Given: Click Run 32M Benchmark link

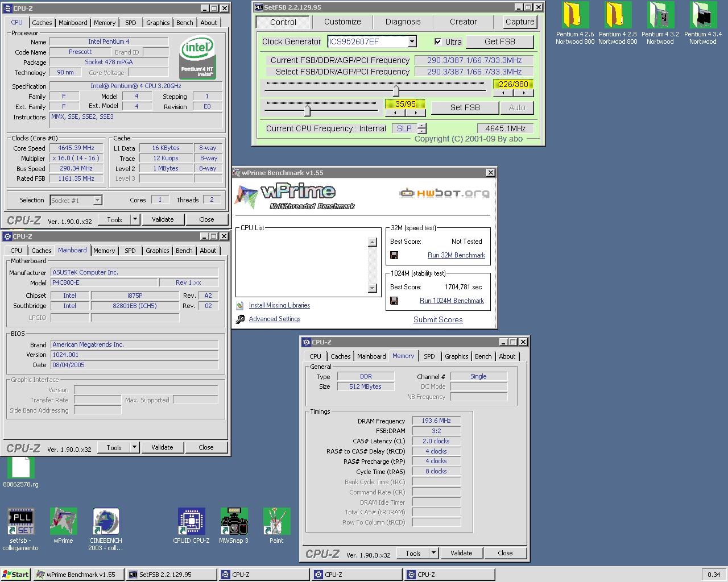Looking at the screenshot, I should (456, 255).
